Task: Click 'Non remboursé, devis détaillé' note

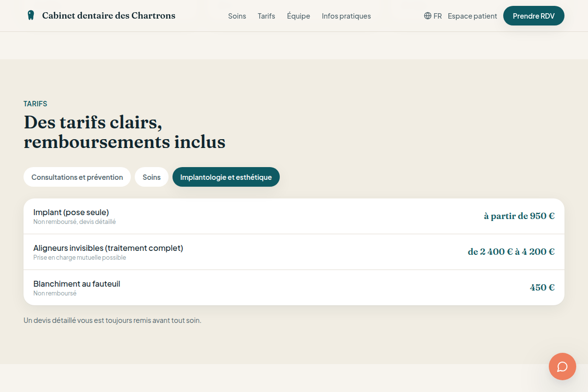Action: (x=74, y=221)
